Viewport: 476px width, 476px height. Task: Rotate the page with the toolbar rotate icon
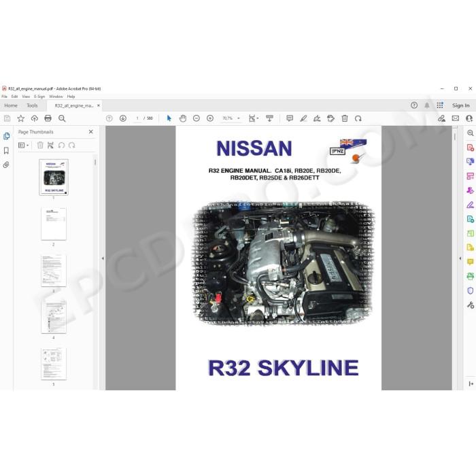(x=358, y=118)
